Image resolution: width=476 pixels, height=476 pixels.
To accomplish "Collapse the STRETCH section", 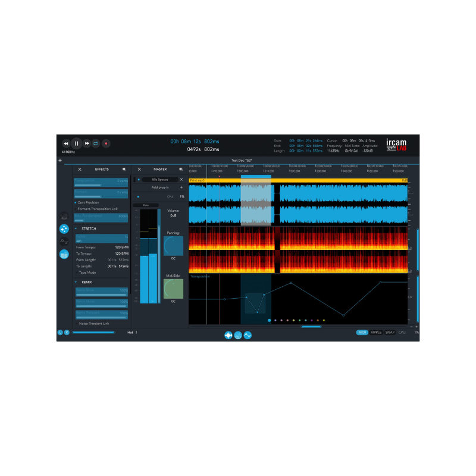I will click(76, 228).
